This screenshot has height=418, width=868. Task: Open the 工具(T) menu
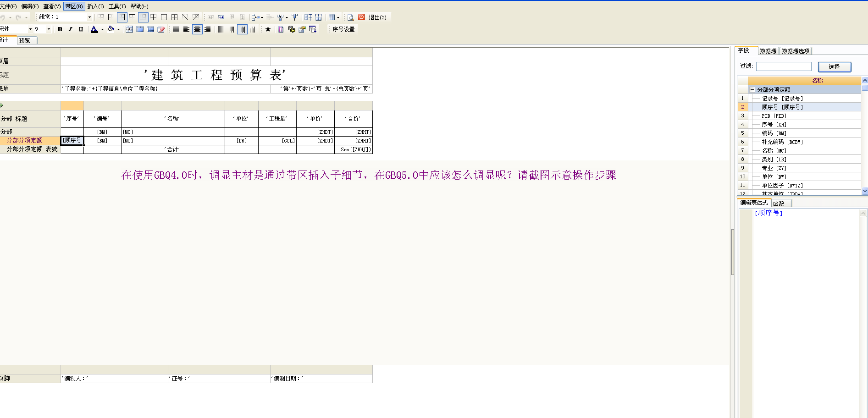pyautogui.click(x=117, y=6)
